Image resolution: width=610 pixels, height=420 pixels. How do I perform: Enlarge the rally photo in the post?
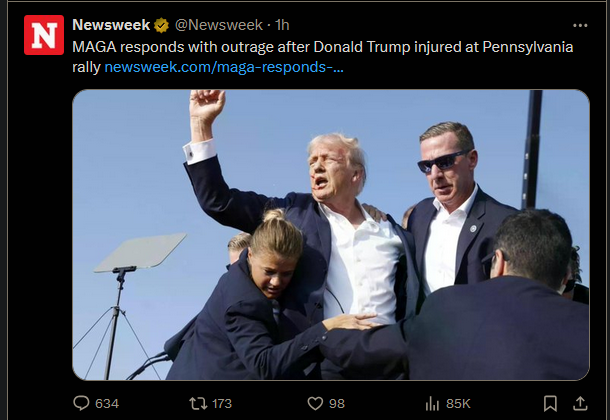coord(331,235)
